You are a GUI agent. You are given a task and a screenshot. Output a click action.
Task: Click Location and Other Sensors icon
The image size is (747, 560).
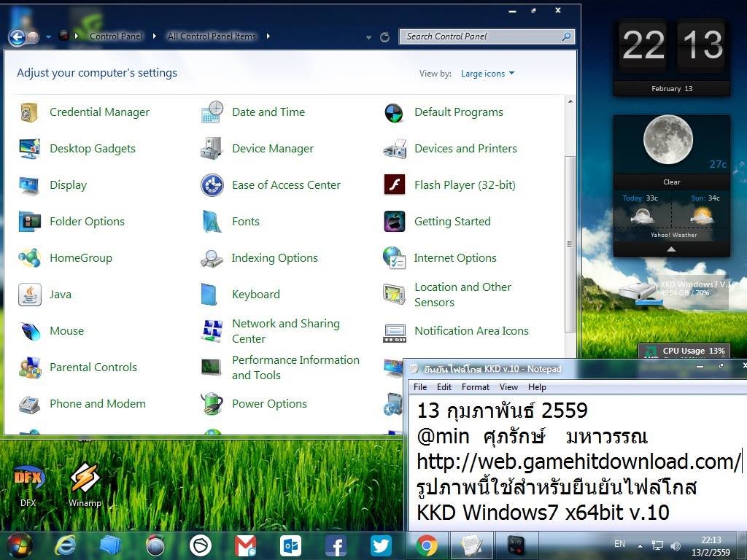[x=394, y=294]
